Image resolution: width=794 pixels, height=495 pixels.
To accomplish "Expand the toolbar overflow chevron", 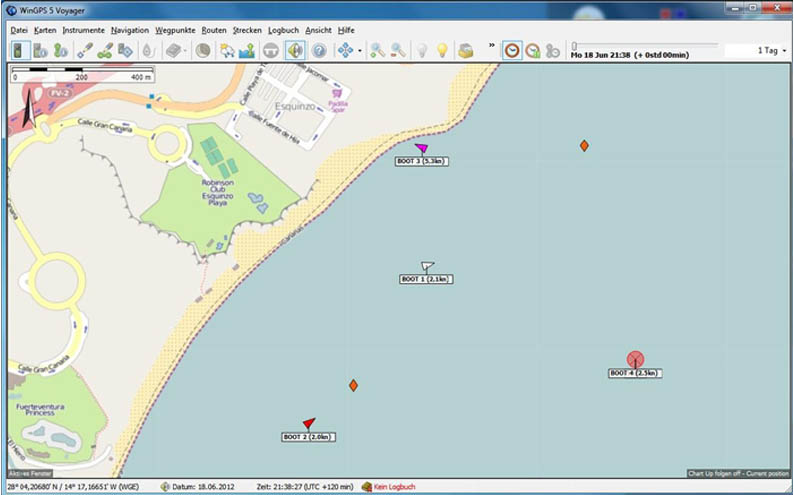I will [490, 46].
